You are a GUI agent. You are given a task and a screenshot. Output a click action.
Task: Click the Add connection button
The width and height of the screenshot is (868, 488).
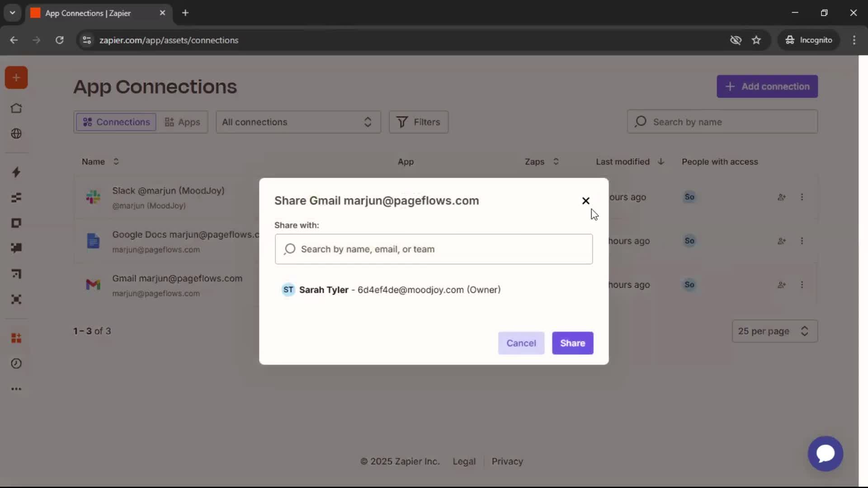pyautogui.click(x=767, y=86)
